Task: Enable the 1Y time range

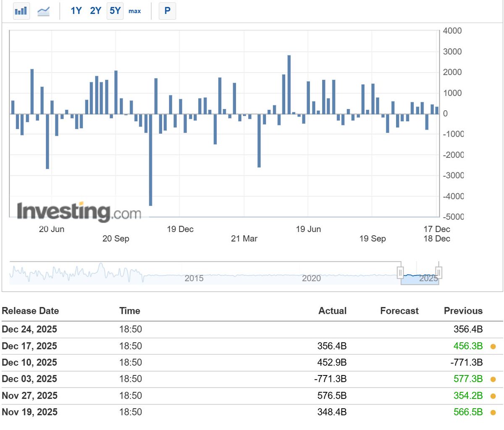Action: click(76, 11)
